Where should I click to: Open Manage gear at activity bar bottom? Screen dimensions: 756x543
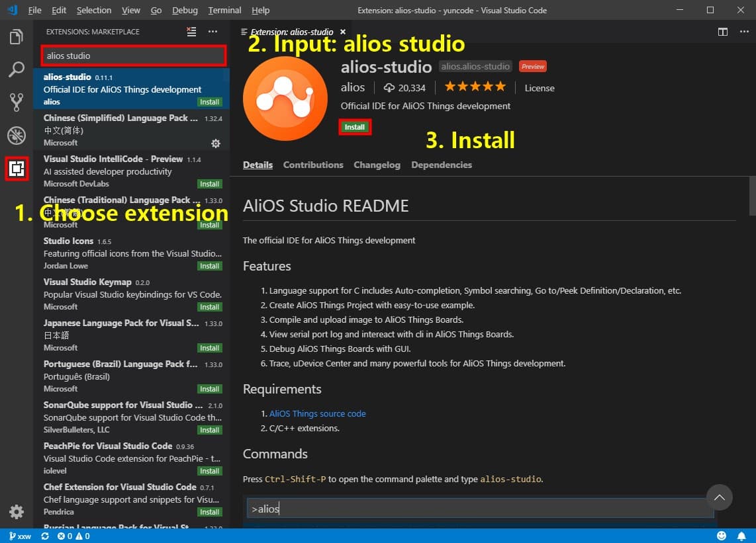[17, 512]
